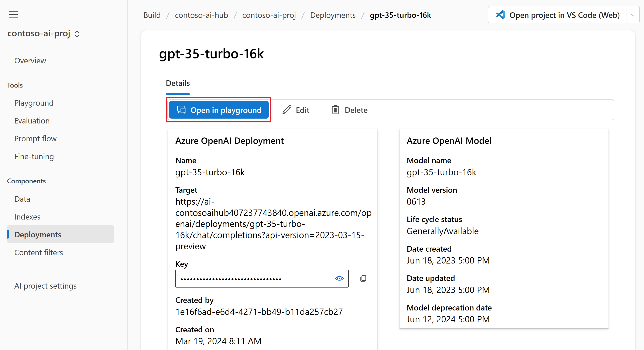Open the dropdown arrow beside VS Code button
644x350 pixels.
pyautogui.click(x=633, y=15)
